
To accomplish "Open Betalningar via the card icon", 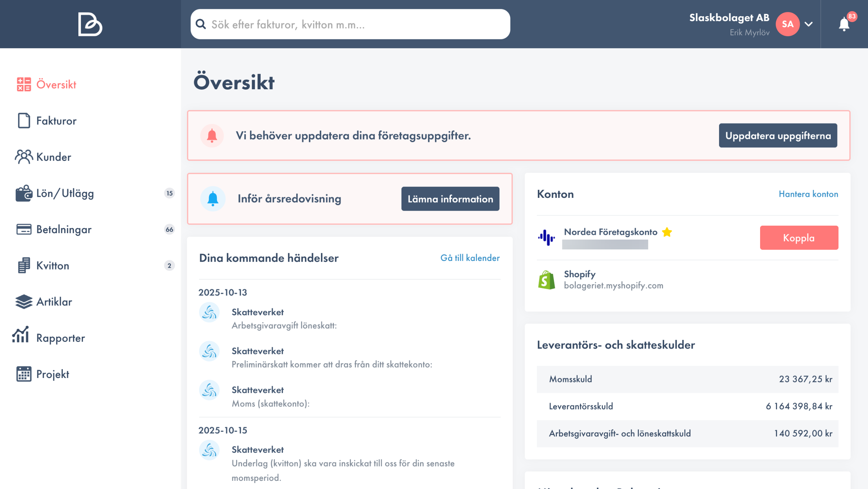I will pyautogui.click(x=24, y=229).
